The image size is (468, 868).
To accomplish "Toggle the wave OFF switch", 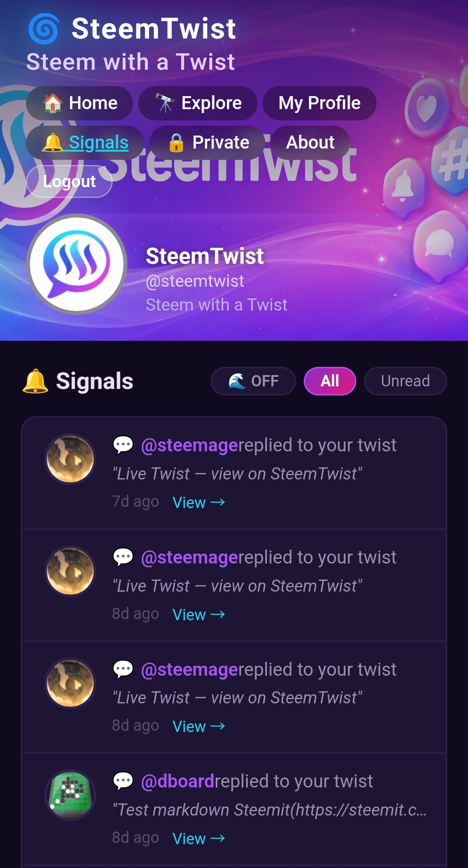I will click(x=253, y=381).
